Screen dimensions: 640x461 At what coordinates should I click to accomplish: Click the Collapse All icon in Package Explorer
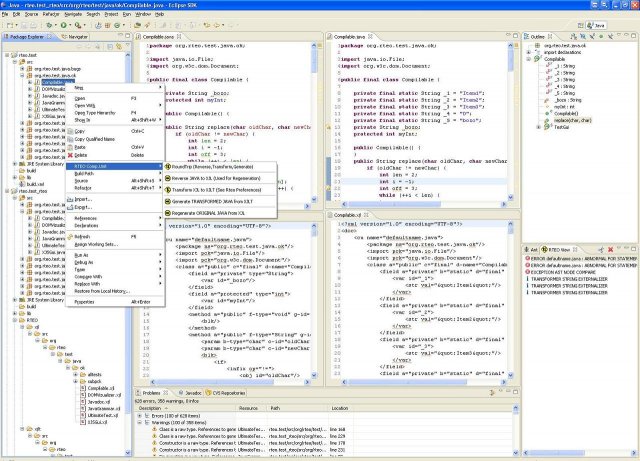click(110, 47)
